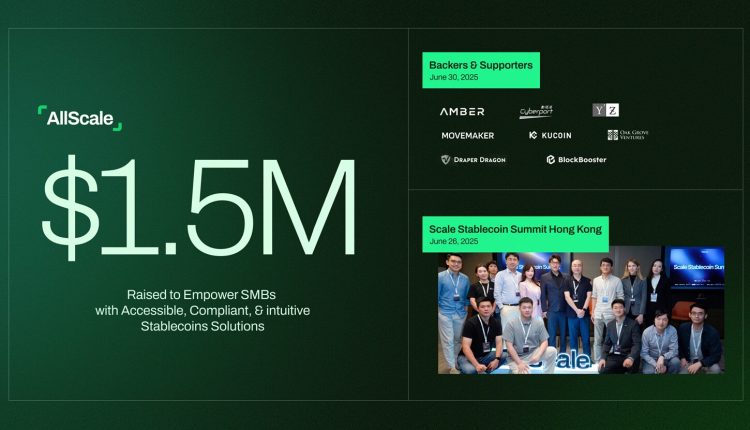
Task: Click the June 30, 2025 date
Action: tap(453, 77)
